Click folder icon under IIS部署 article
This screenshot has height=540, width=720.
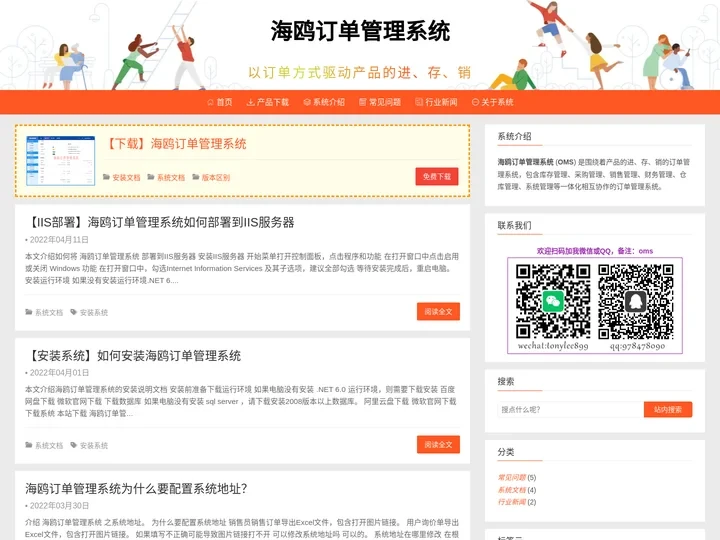coord(29,312)
